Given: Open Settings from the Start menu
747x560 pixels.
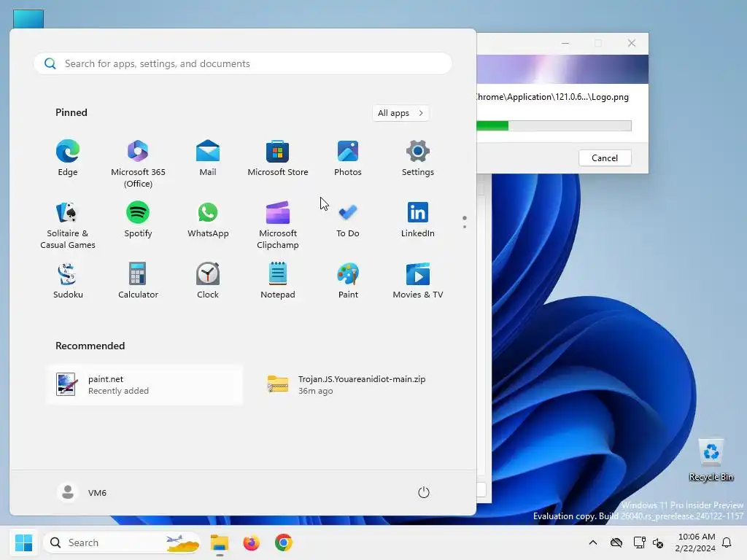Looking at the screenshot, I should pyautogui.click(x=418, y=158).
